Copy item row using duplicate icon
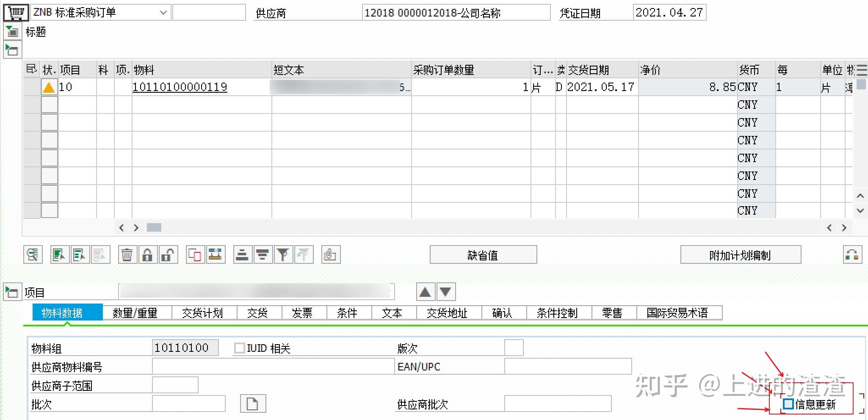Screen dimensions: 868x420 [x=194, y=254]
